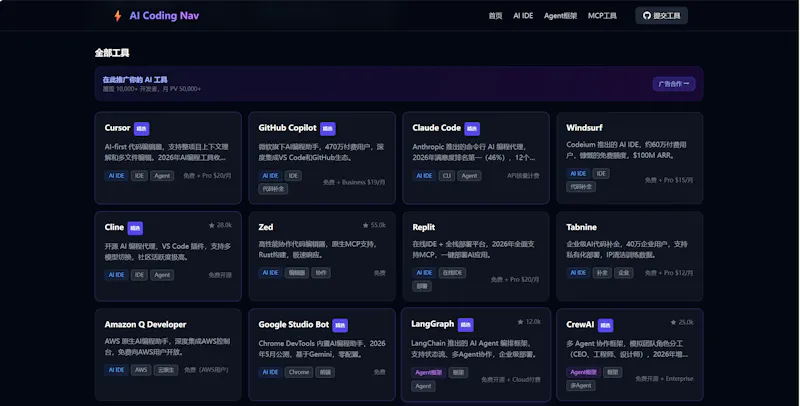Go to 首页 in the navigation
Viewport: 800px width, 406px height.
(x=495, y=16)
